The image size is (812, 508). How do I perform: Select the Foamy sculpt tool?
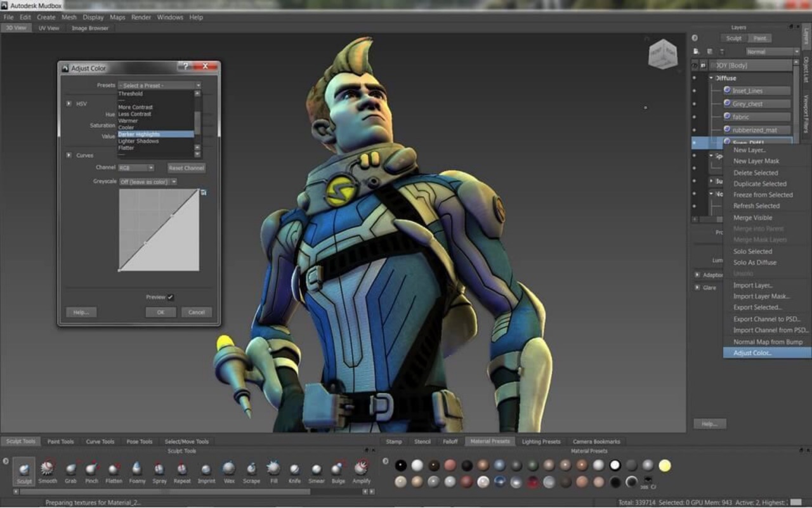coord(137,470)
